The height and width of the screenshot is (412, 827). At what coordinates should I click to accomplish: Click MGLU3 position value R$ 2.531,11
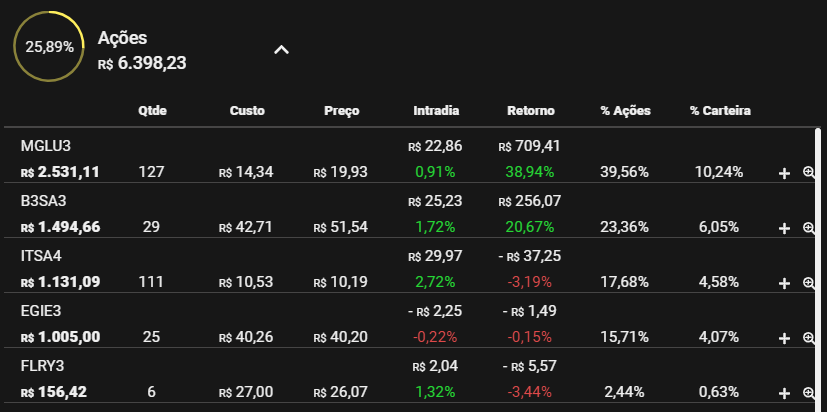point(60,172)
